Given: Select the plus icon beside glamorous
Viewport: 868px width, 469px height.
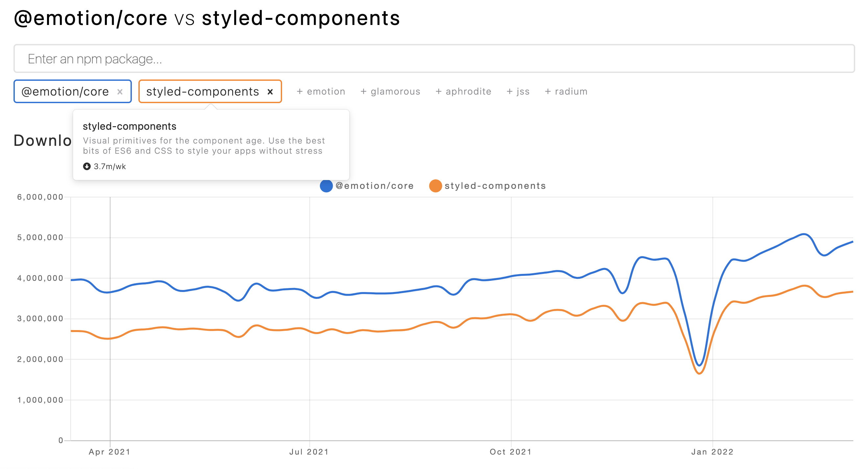Looking at the screenshot, I should click(x=364, y=91).
